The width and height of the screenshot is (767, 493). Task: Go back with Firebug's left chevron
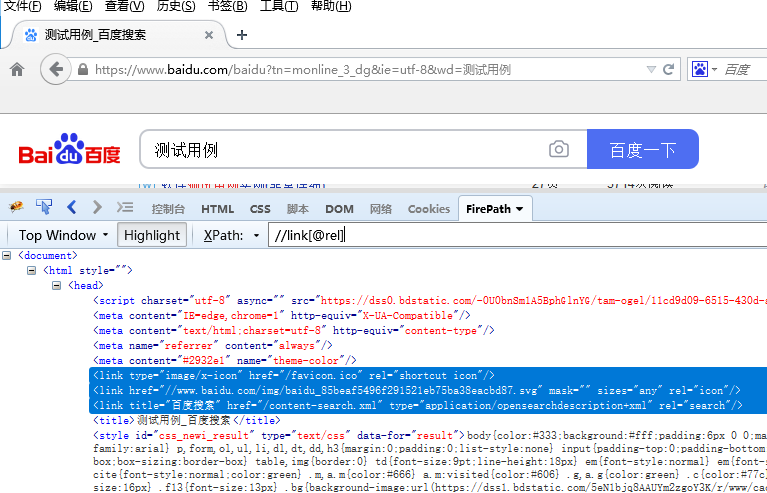71,207
